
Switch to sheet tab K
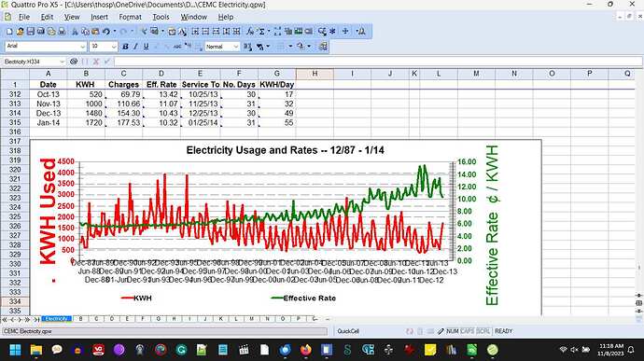click(x=220, y=319)
